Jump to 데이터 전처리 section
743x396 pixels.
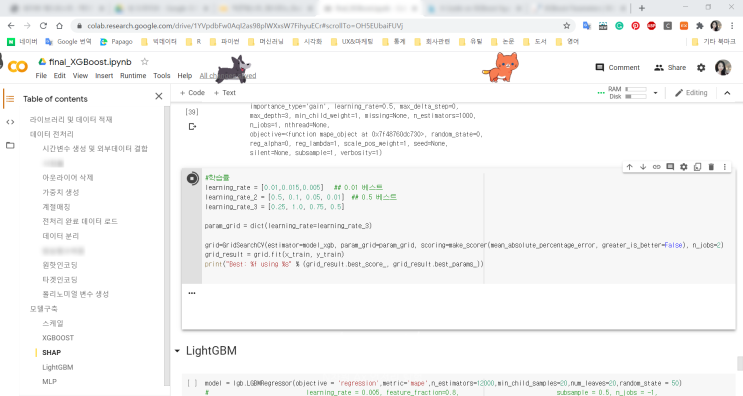52,134
